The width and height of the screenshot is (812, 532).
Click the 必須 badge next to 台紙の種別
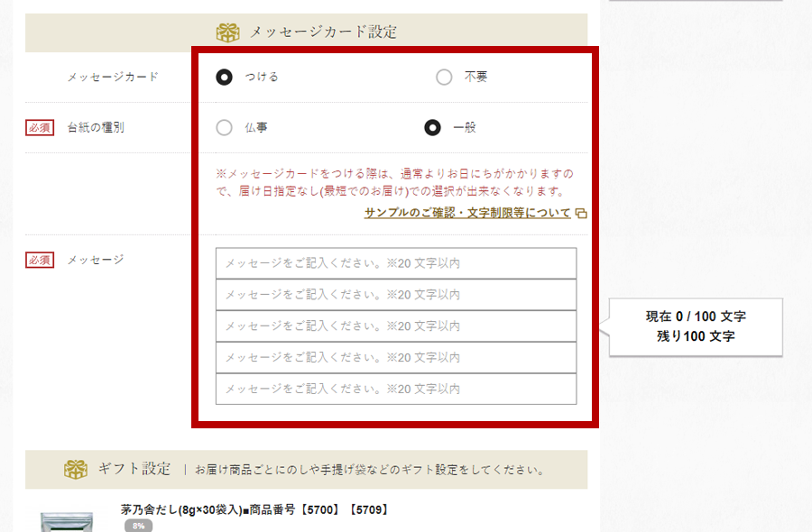40,127
